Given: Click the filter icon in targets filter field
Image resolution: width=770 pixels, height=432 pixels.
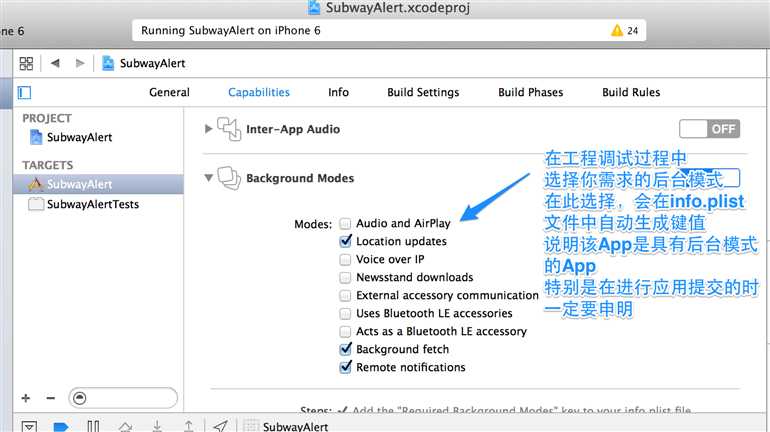Looking at the screenshot, I should click(x=80, y=398).
